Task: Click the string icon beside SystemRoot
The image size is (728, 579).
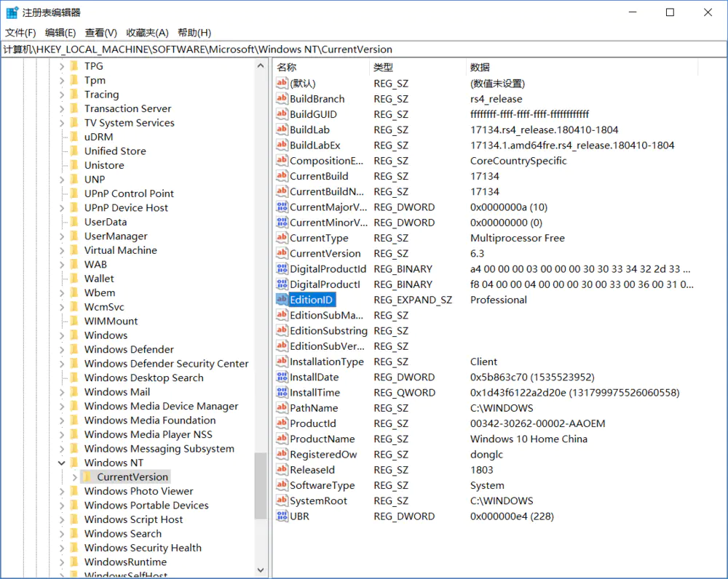Action: click(x=282, y=500)
